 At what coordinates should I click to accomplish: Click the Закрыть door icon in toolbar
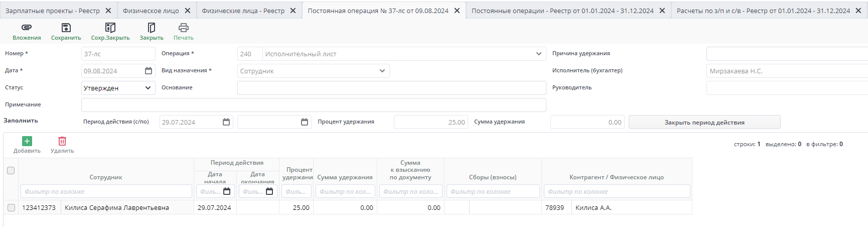pyautogui.click(x=152, y=28)
